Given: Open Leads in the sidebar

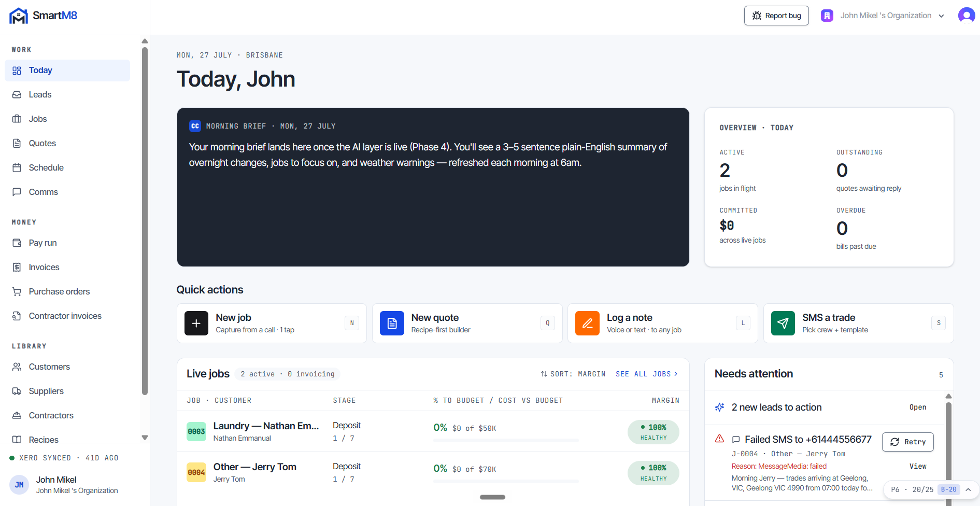Looking at the screenshot, I should pyautogui.click(x=67, y=95).
